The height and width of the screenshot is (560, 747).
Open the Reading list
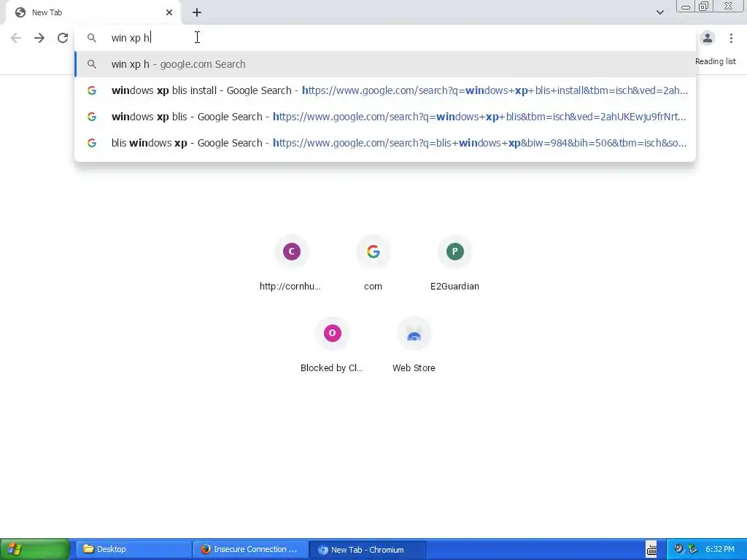point(715,61)
